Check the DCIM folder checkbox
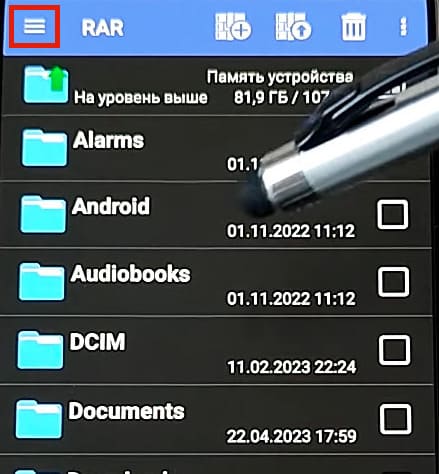The width and height of the screenshot is (439, 474). 394,350
